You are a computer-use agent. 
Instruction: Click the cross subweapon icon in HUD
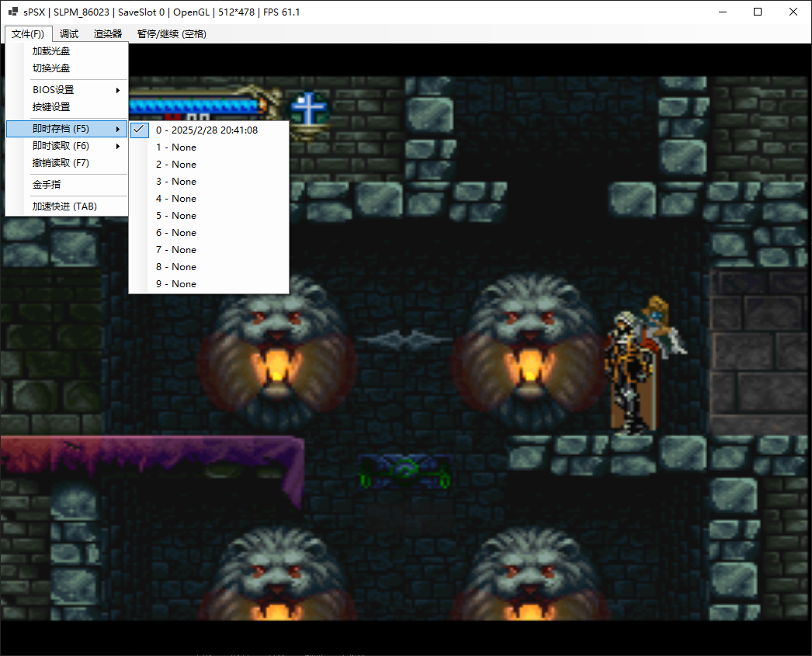(x=309, y=109)
